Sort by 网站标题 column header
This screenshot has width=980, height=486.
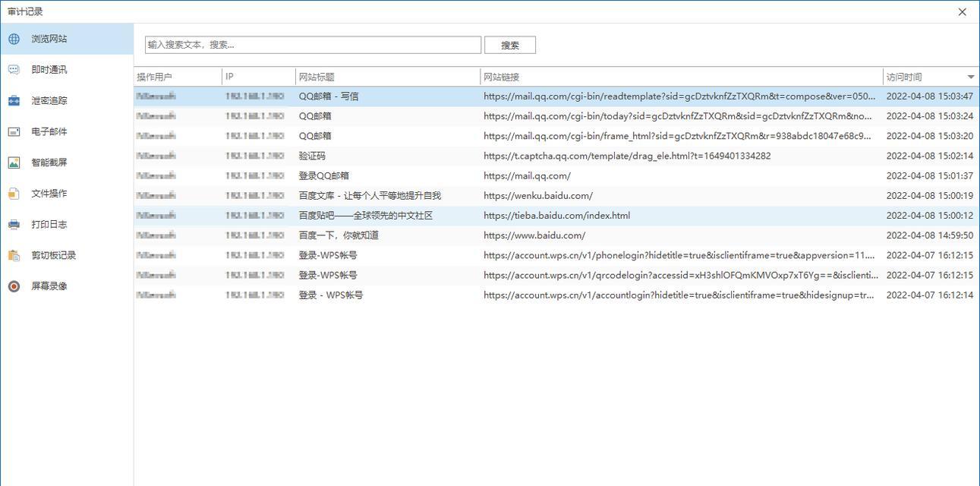pos(388,77)
